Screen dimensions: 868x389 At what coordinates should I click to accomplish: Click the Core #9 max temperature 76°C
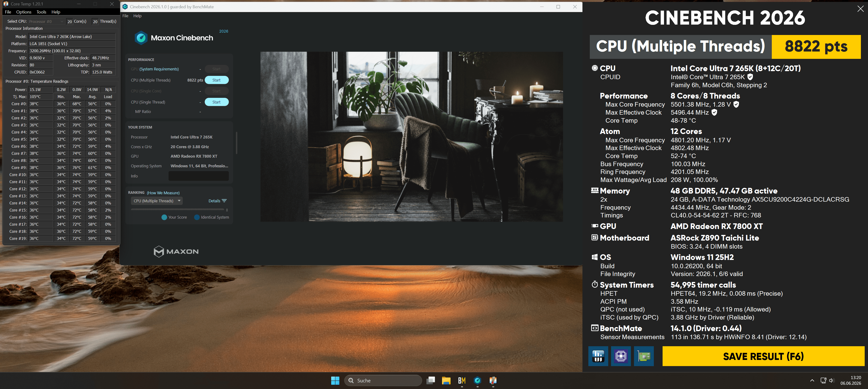pos(77,167)
